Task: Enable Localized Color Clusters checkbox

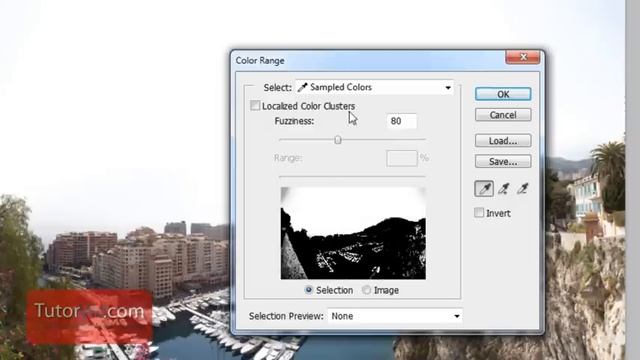Action: [255, 106]
